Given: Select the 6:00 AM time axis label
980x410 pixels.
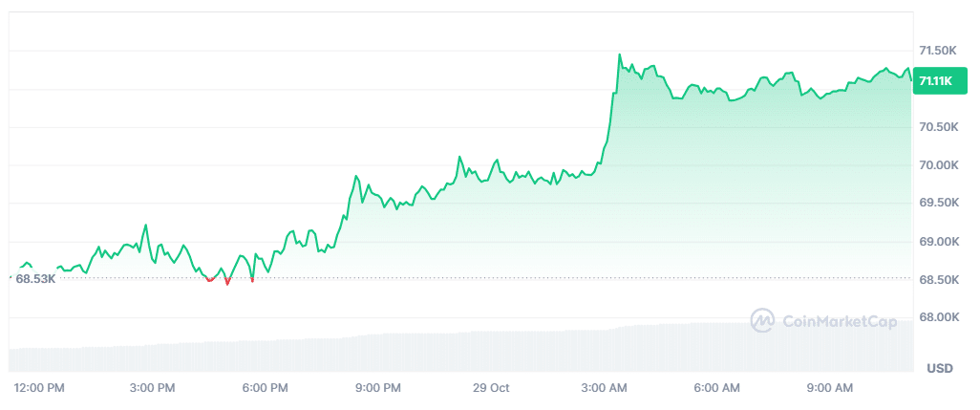Looking at the screenshot, I should coord(716,388).
